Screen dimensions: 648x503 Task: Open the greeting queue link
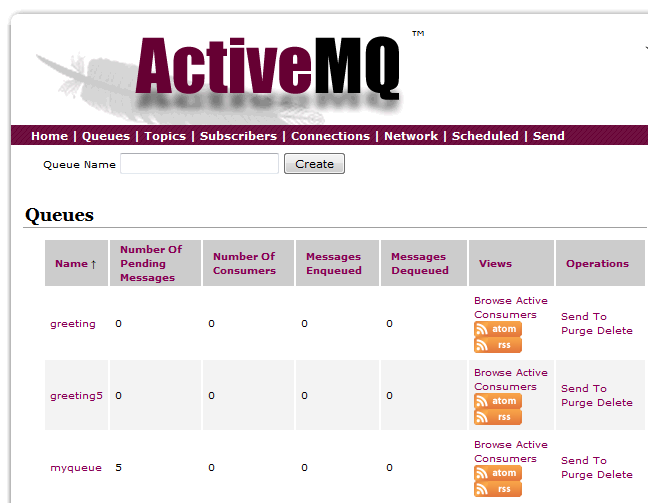[73, 324]
